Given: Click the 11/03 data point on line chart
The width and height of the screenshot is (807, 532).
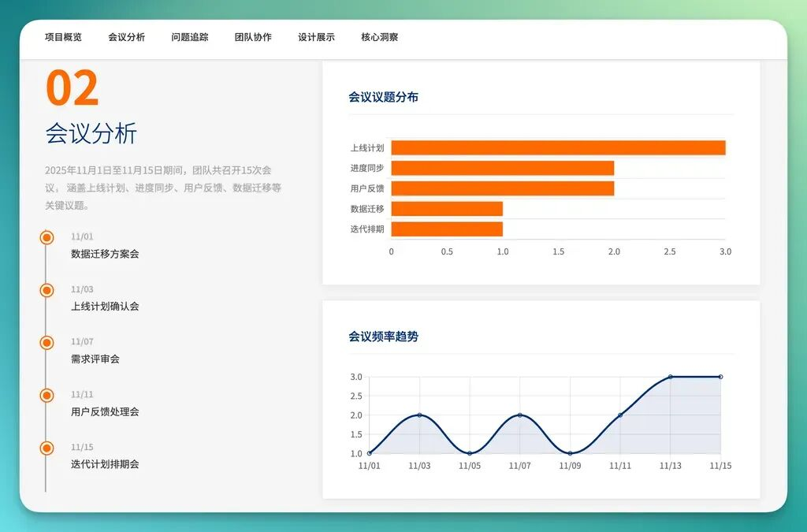Looking at the screenshot, I should tap(419, 415).
